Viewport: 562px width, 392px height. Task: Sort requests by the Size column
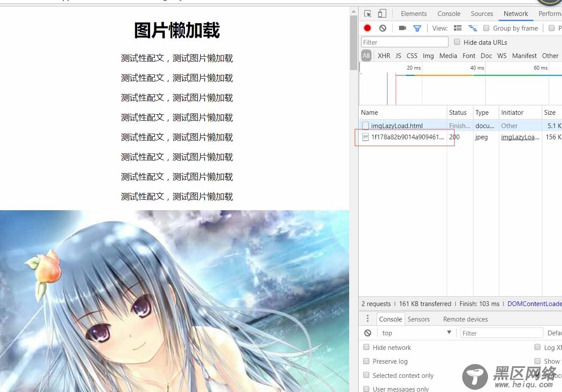pyautogui.click(x=552, y=113)
